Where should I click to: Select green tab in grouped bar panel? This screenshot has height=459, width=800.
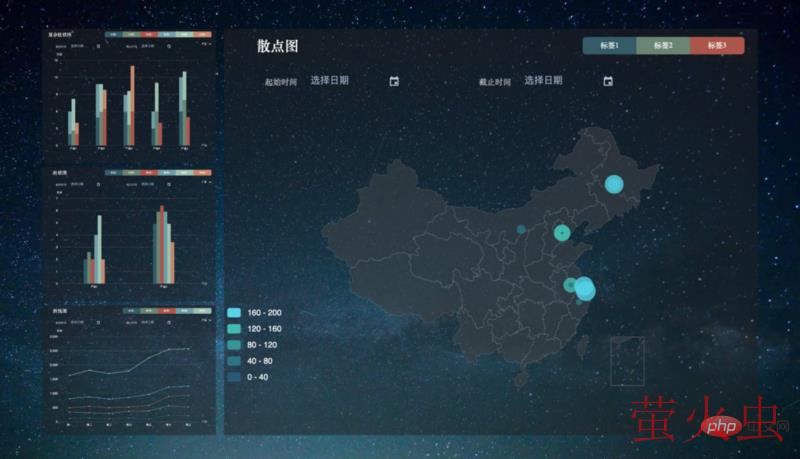(x=131, y=172)
